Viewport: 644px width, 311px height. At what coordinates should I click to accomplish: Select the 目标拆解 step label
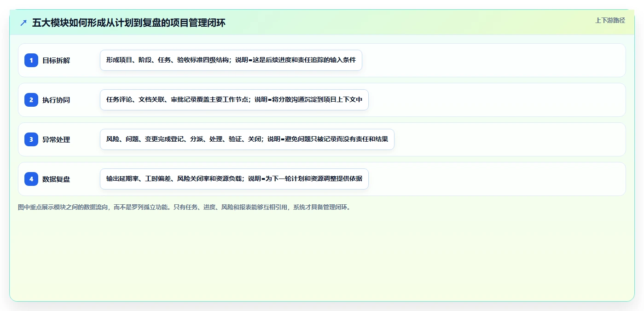pos(56,60)
